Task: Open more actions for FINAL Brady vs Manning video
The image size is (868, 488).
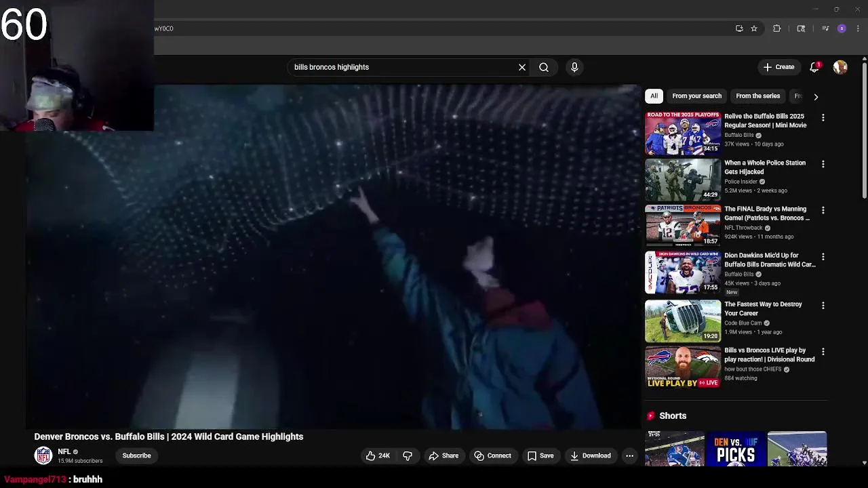Action: [823, 210]
